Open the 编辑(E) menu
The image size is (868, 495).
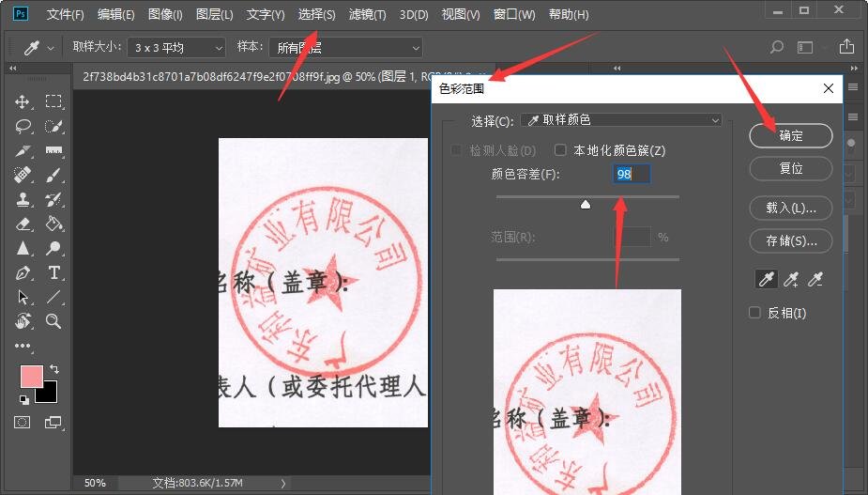pyautogui.click(x=116, y=14)
